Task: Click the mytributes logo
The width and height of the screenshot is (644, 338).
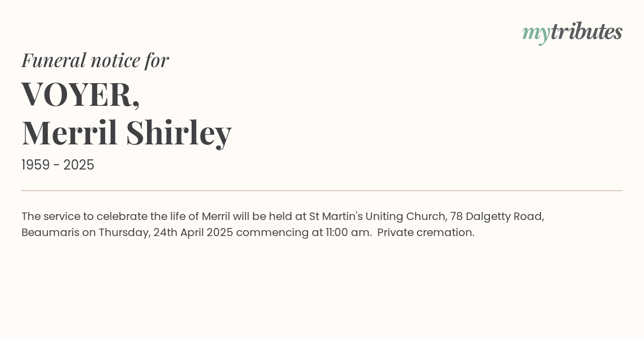Action: (x=572, y=32)
